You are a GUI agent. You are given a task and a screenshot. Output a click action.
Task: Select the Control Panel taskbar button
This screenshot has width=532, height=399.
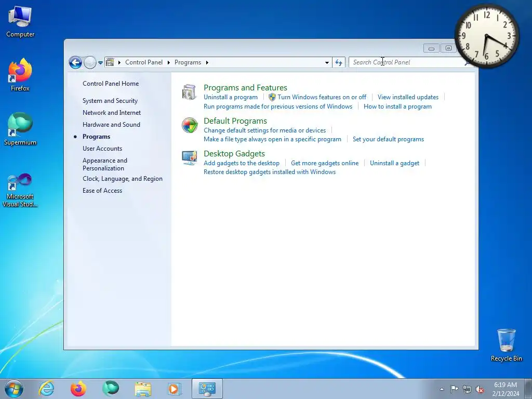pyautogui.click(x=207, y=389)
